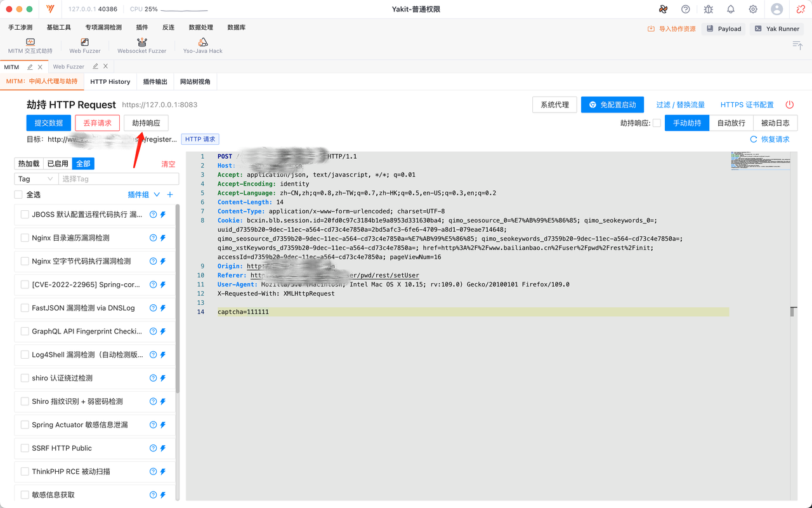Check Nginx 目录遍历漏洞检测 plugin
The width and height of the screenshot is (812, 508).
pos(25,238)
